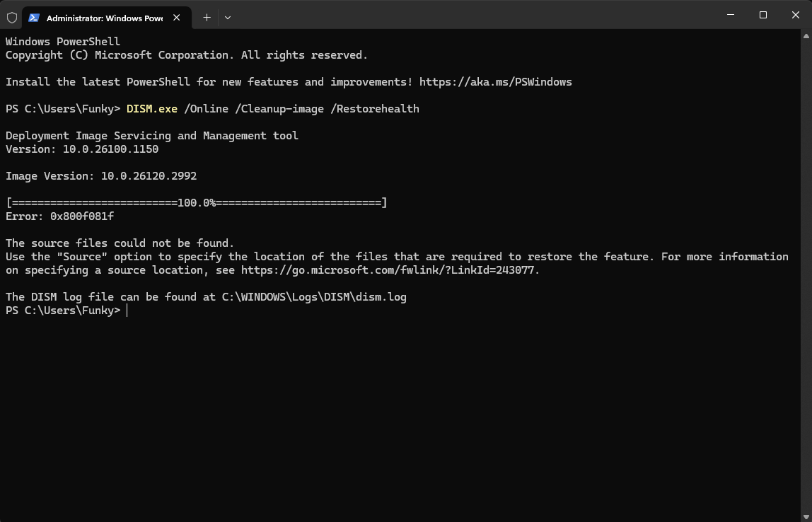The height and width of the screenshot is (522, 812).
Task: Click the last PS C:\Users\Funky> prompt
Action: [x=63, y=311]
